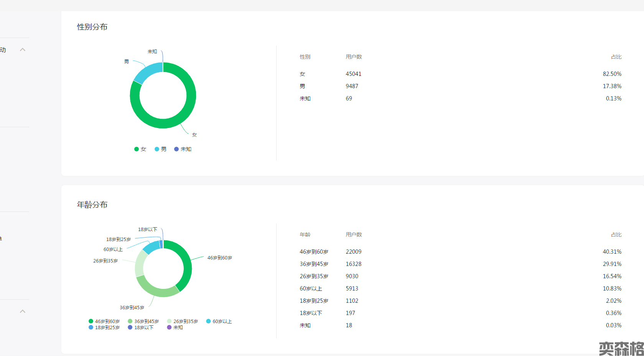This screenshot has width=644, height=356.
Task: Select the 36岁到45岁 row in age table
Action: point(460,264)
